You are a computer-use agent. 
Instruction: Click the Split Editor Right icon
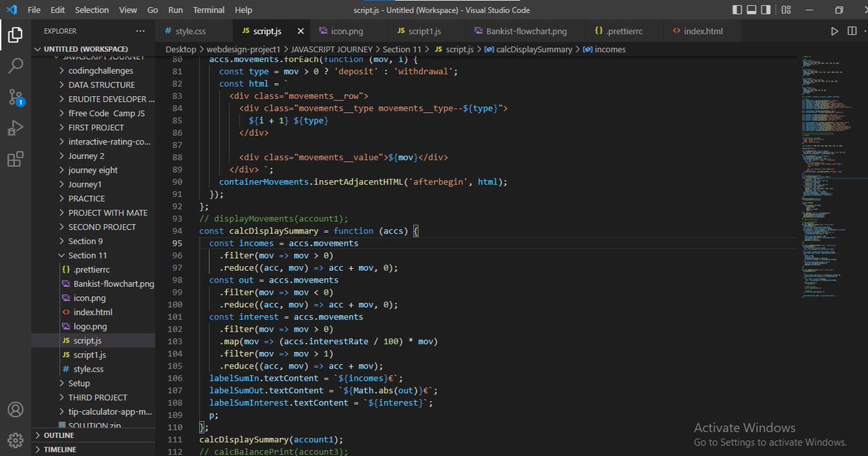851,31
